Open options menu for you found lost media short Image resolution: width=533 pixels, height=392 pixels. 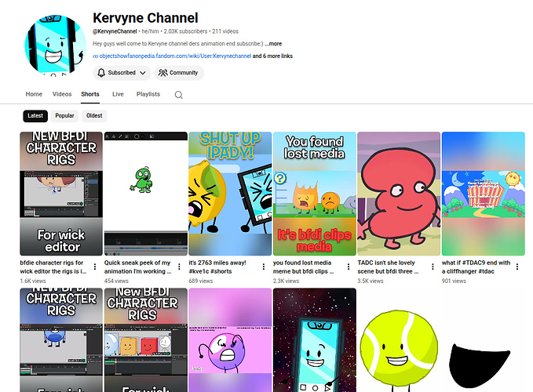point(348,267)
